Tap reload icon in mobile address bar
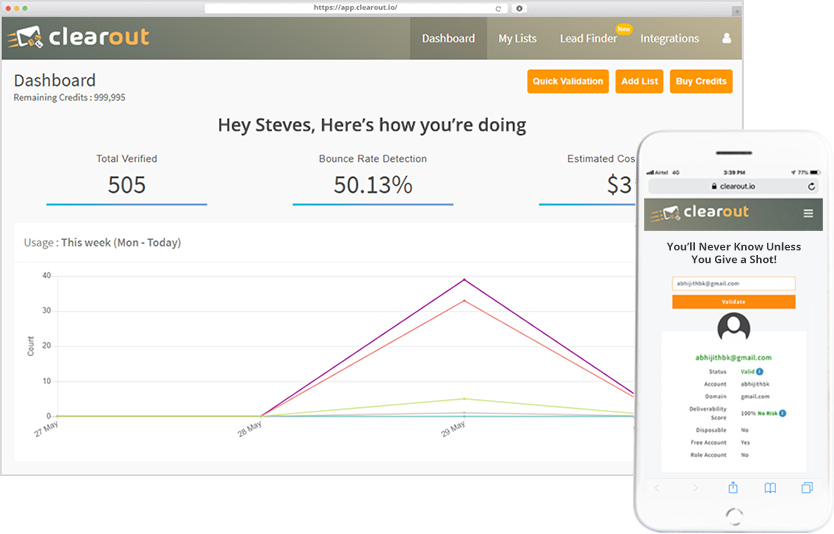Viewport: 834px width, 534px height. pyautogui.click(x=811, y=186)
